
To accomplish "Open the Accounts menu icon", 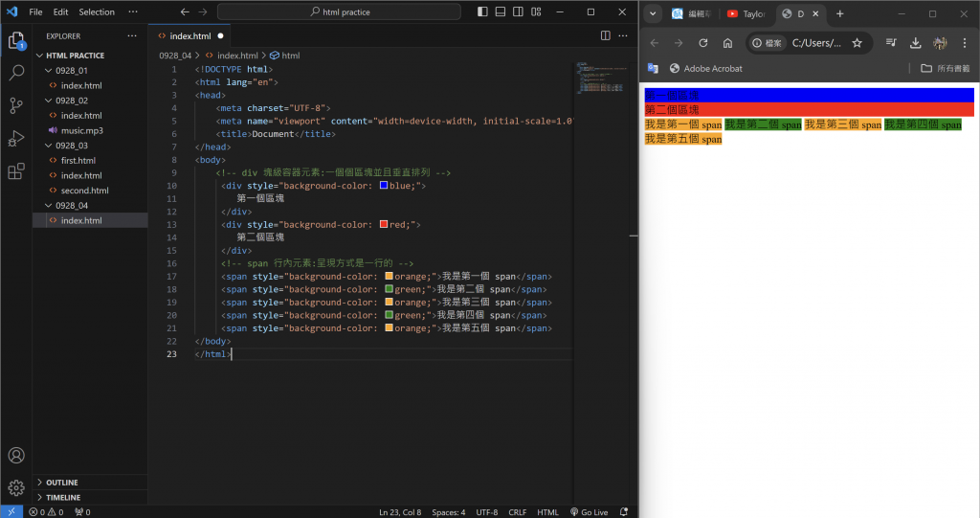I will coord(16,456).
